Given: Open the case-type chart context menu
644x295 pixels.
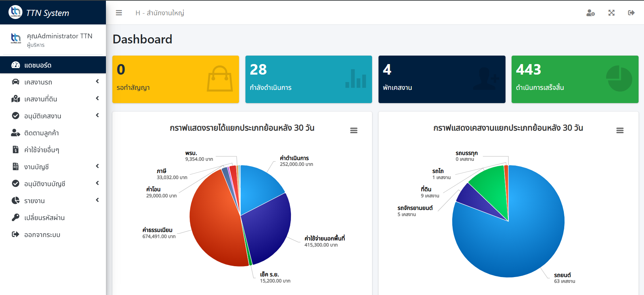Looking at the screenshot, I should click(x=620, y=131).
